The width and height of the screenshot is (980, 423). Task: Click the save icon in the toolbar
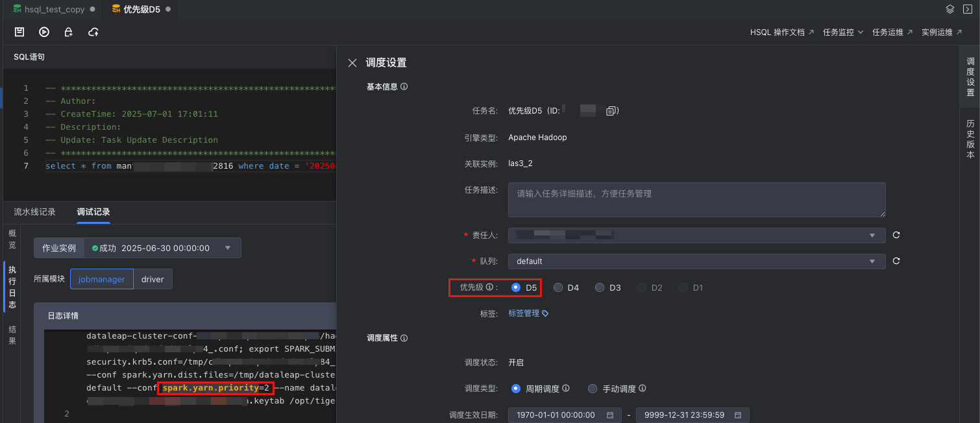pyautogui.click(x=19, y=32)
